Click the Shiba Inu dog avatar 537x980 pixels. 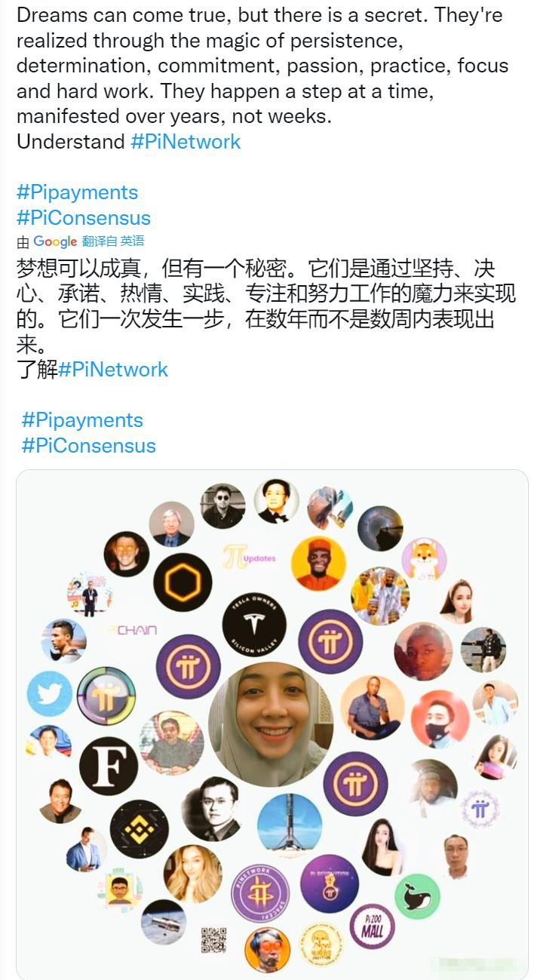424,560
